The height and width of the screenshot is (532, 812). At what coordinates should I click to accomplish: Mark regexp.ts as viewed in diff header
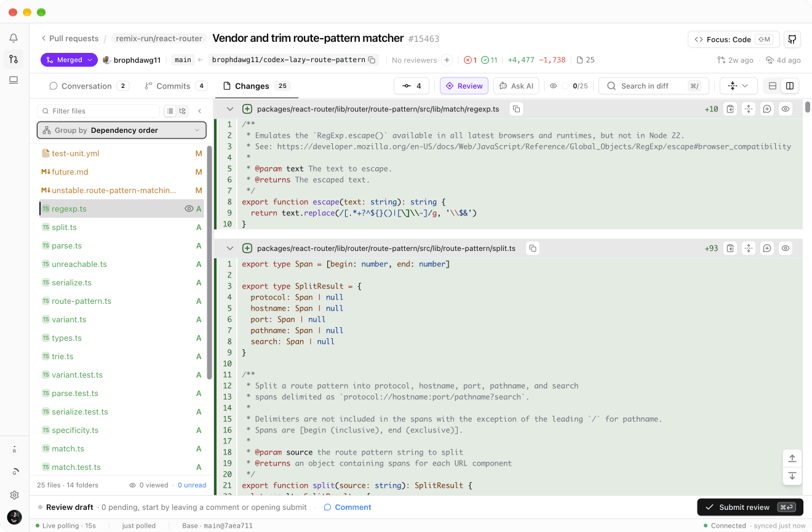point(786,109)
